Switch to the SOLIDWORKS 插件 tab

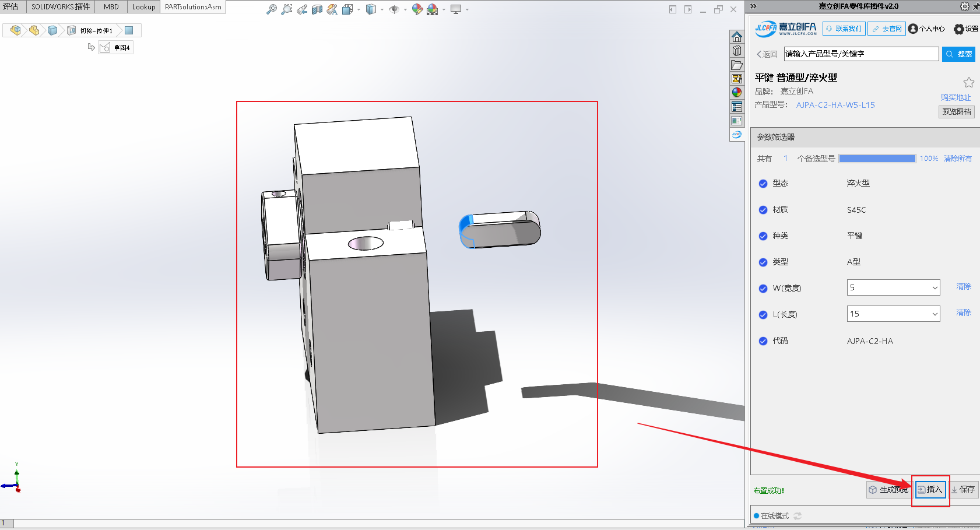61,7
